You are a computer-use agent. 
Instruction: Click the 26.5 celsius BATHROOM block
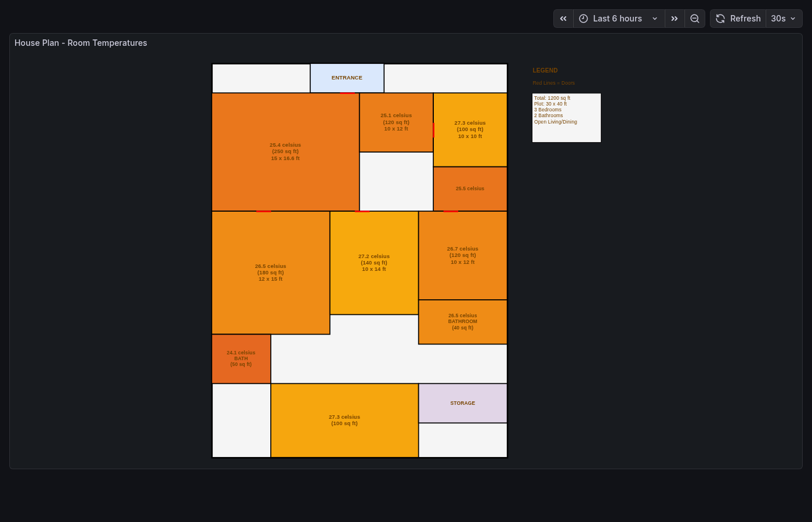pyautogui.click(x=463, y=322)
